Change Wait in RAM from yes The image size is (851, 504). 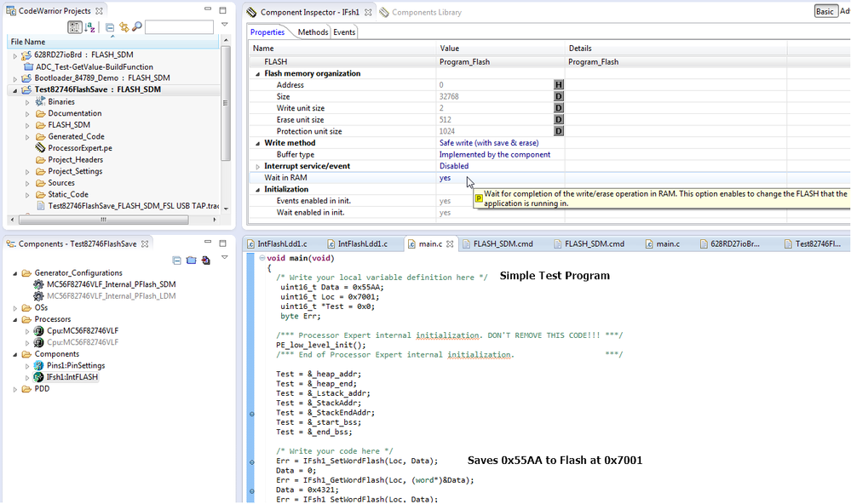pos(446,177)
